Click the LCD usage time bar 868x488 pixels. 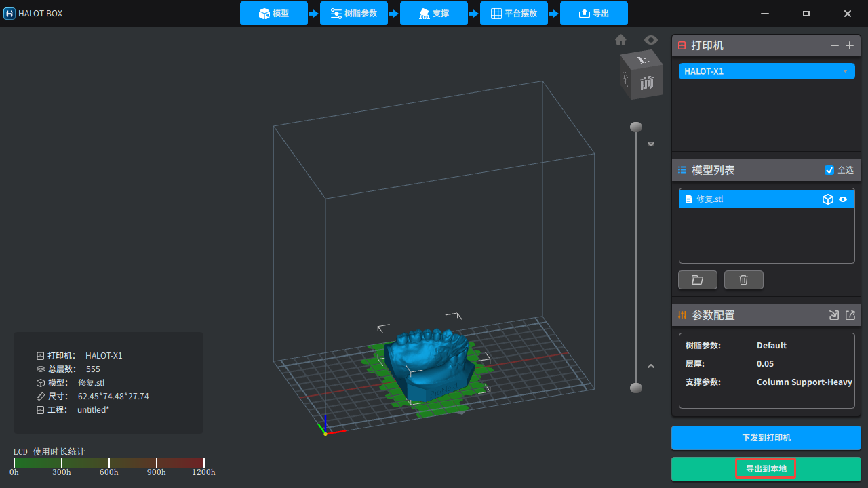click(x=109, y=463)
